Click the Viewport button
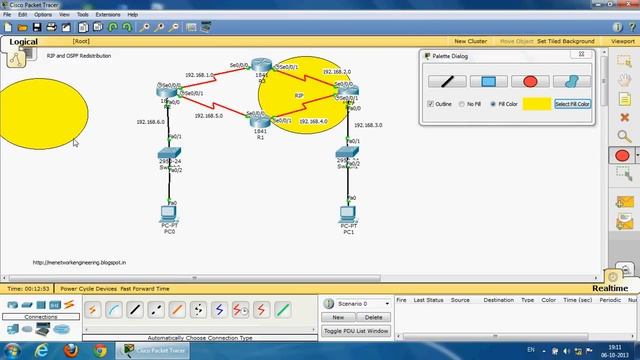 pos(622,41)
